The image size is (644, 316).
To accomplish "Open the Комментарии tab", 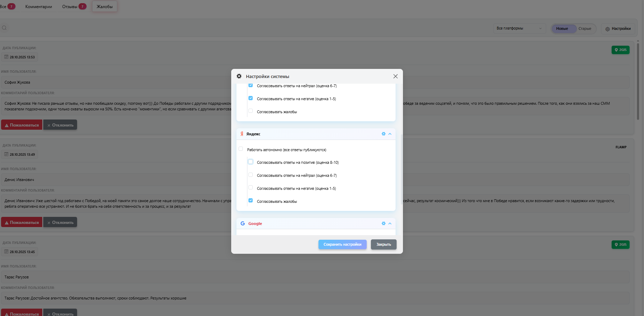I will [39, 7].
